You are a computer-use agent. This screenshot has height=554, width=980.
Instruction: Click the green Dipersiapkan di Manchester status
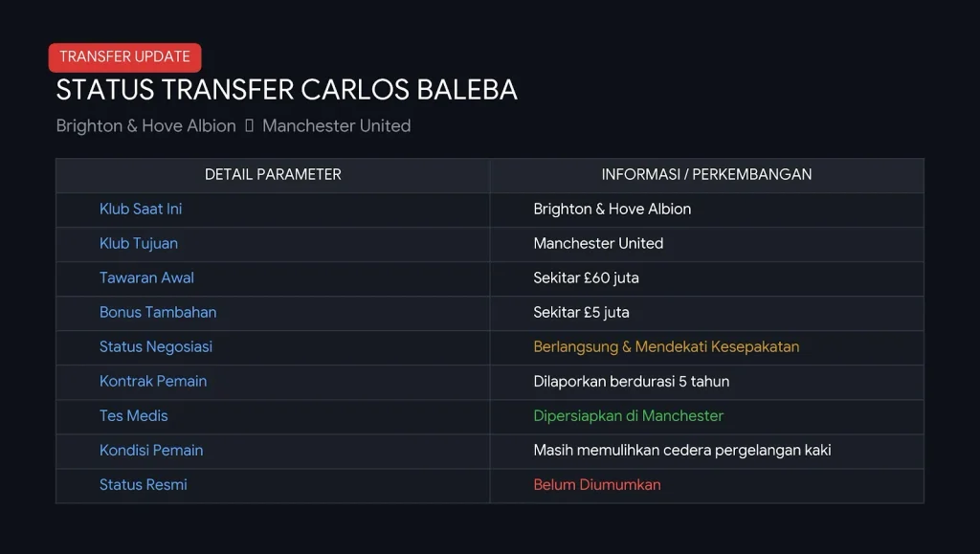point(628,416)
